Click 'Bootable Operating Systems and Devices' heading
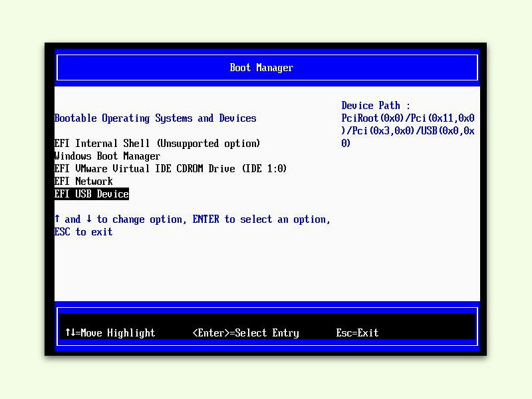 (x=156, y=118)
